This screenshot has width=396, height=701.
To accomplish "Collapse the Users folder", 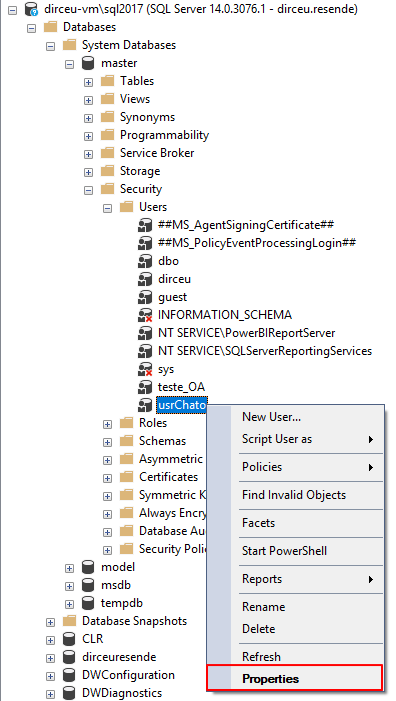I will tap(107, 208).
